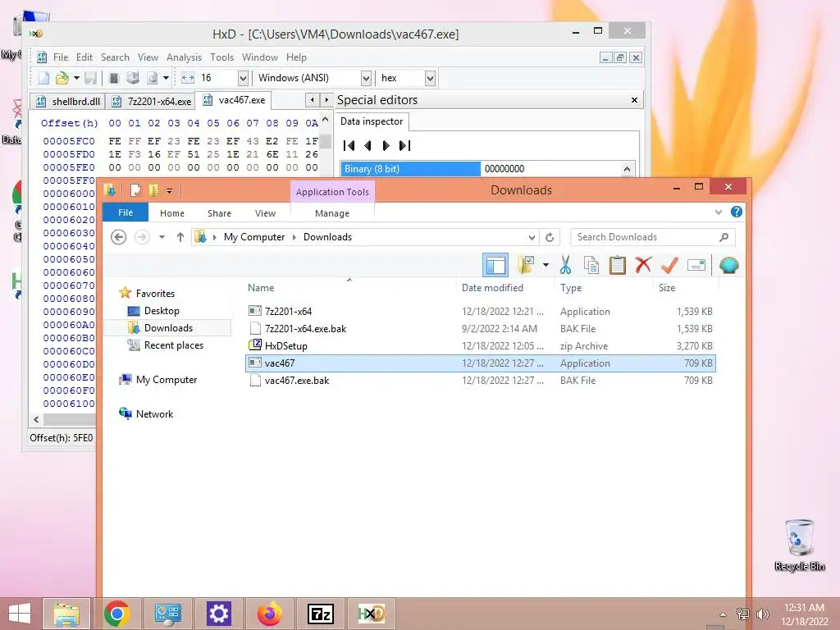This screenshot has width=840, height=630.
Task: Expand hex offset base dropdown
Action: 430,78
